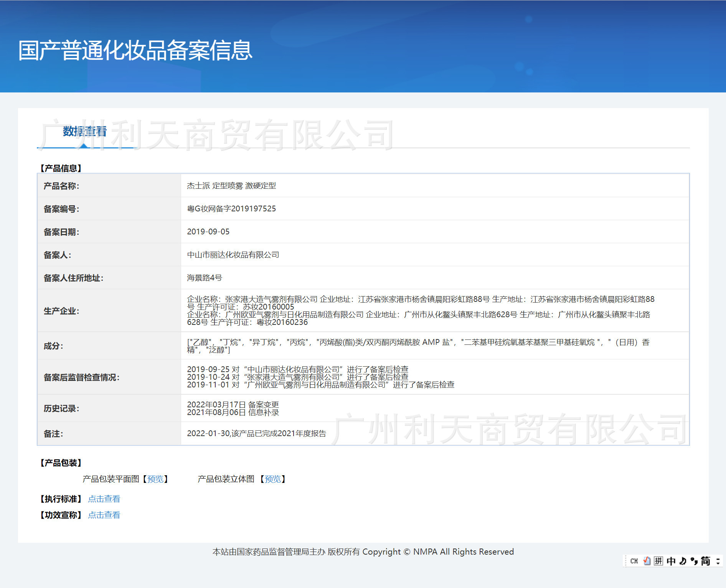
Task: Click the remark about 2021年度报告
Action: pos(257,433)
